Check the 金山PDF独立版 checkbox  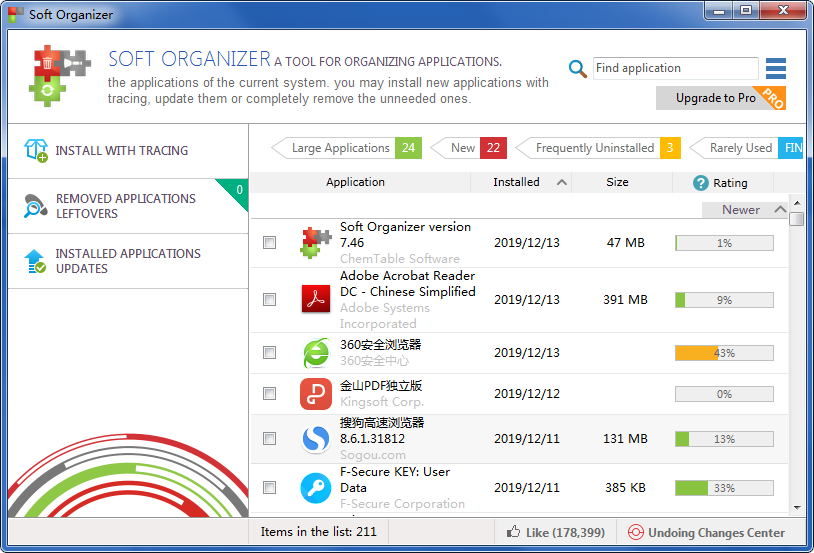269,394
